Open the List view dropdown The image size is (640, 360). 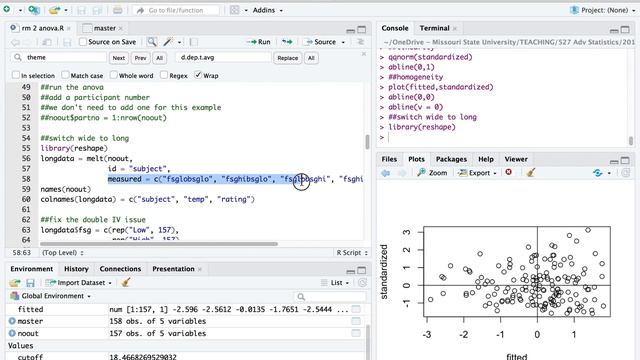pyautogui.click(x=335, y=282)
